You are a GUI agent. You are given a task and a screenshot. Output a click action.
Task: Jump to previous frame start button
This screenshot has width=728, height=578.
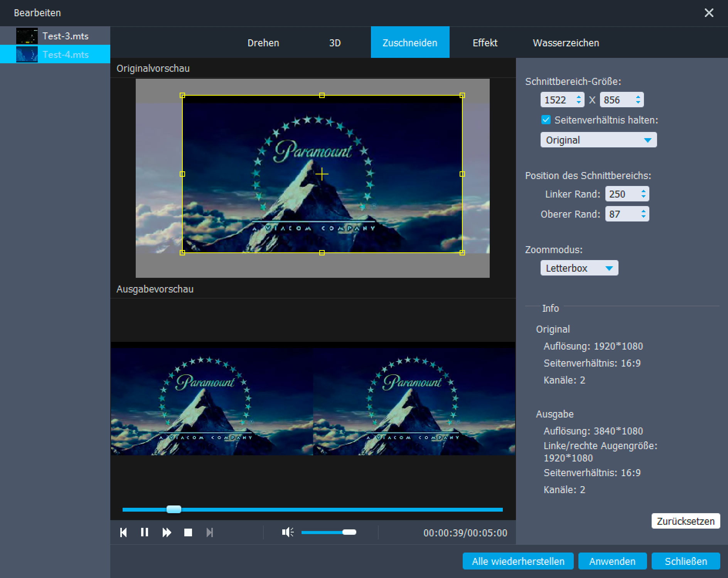coord(123,532)
